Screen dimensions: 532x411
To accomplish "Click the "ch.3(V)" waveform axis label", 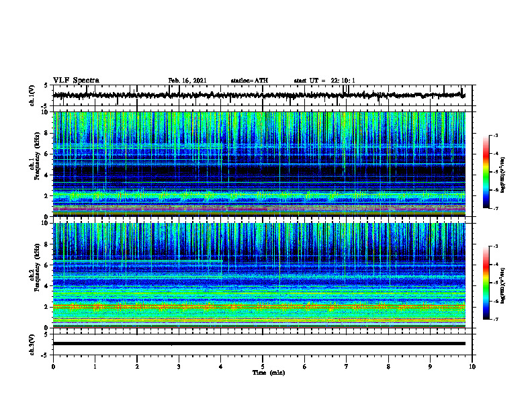I will [32, 345].
